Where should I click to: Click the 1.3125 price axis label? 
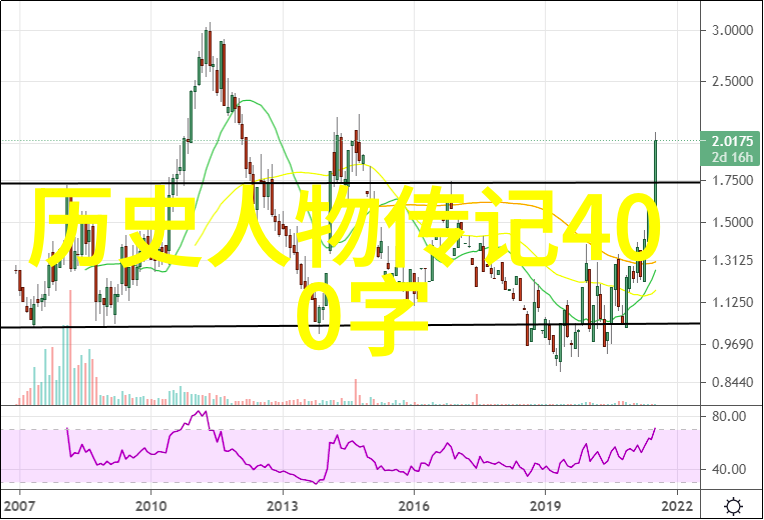(x=732, y=260)
